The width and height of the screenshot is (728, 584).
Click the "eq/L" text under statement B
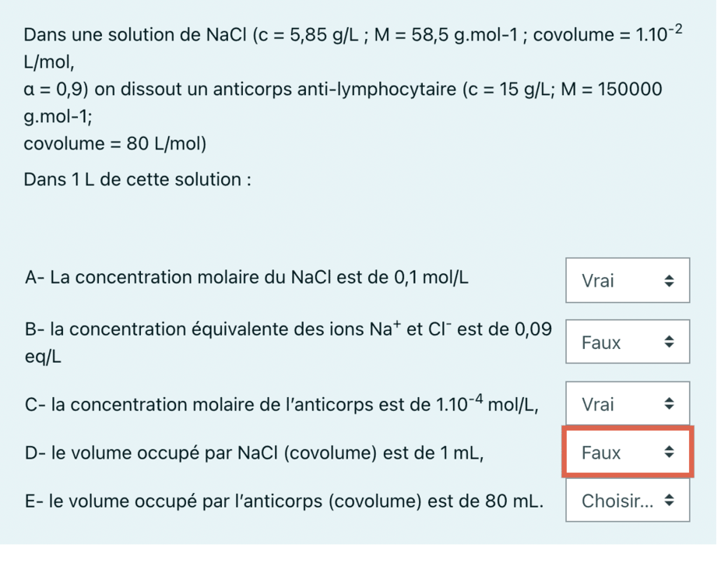pyautogui.click(x=44, y=357)
